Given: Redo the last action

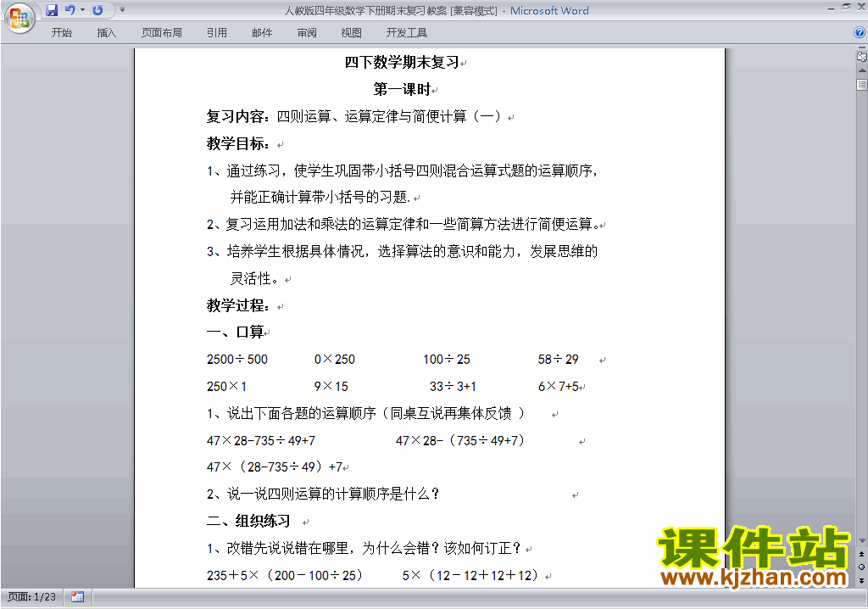Looking at the screenshot, I should (x=98, y=10).
